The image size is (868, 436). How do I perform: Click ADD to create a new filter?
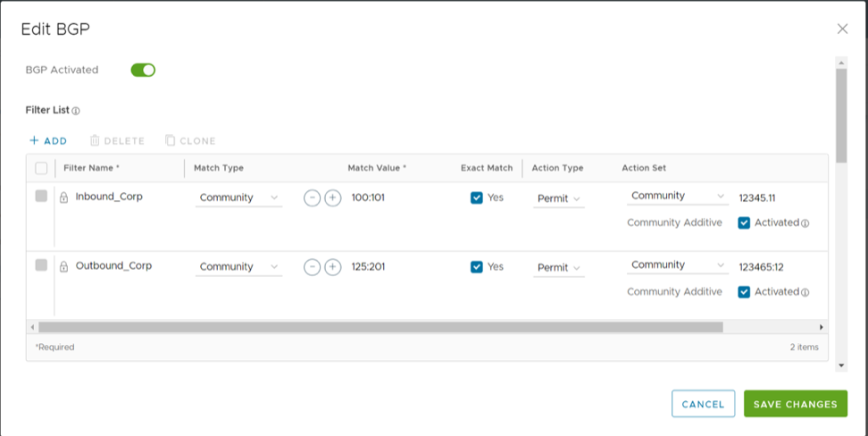tap(48, 140)
